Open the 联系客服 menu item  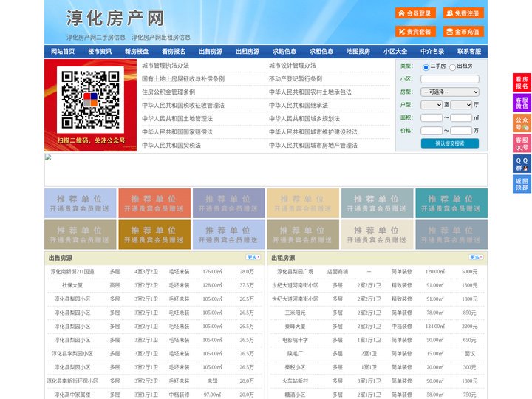[x=469, y=52]
